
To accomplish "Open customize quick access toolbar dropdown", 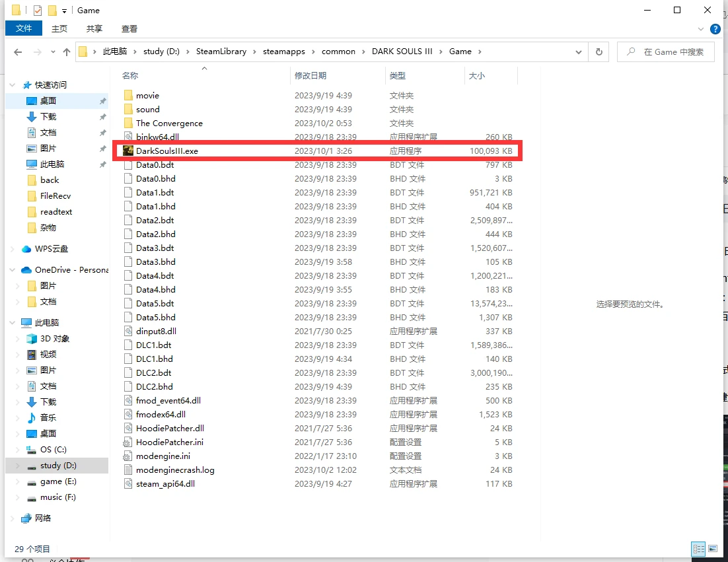I will (64, 11).
